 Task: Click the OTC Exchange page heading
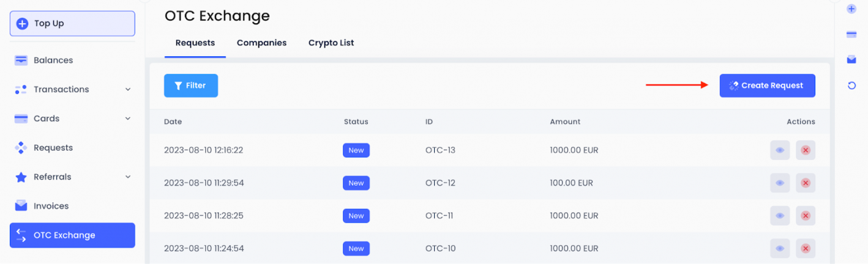[x=217, y=15]
